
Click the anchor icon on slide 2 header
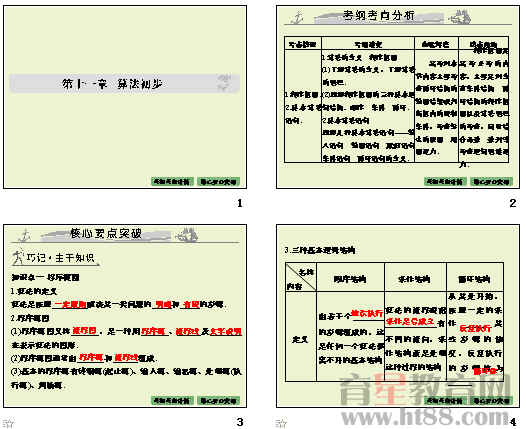297,17
